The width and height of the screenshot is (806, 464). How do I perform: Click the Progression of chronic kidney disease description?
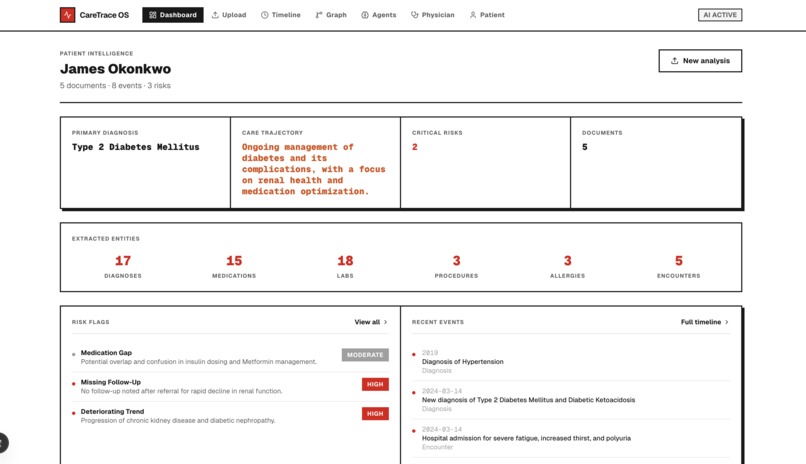point(178,420)
